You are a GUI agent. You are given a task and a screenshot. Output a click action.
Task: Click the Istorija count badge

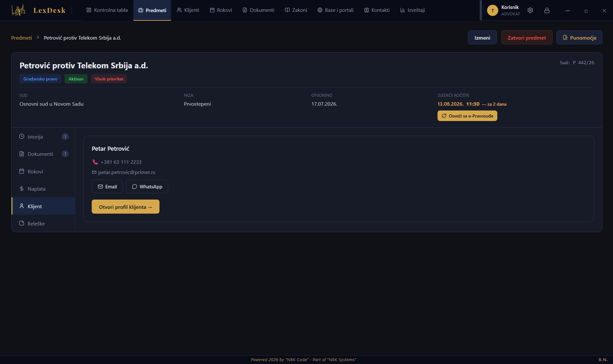[65, 137]
